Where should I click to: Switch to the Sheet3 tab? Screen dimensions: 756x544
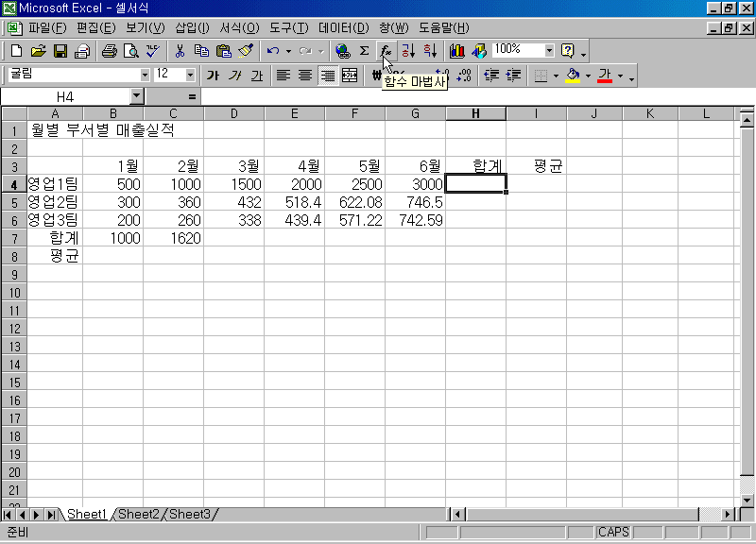click(190, 514)
